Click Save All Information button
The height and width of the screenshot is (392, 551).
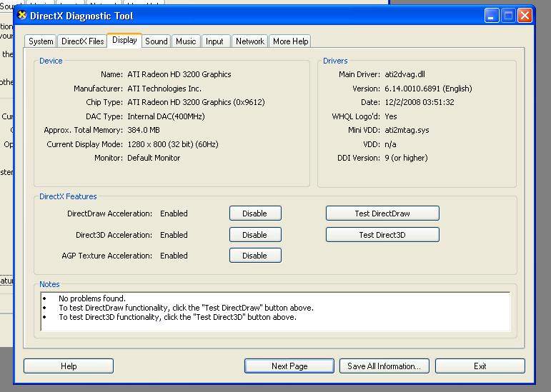384,366
